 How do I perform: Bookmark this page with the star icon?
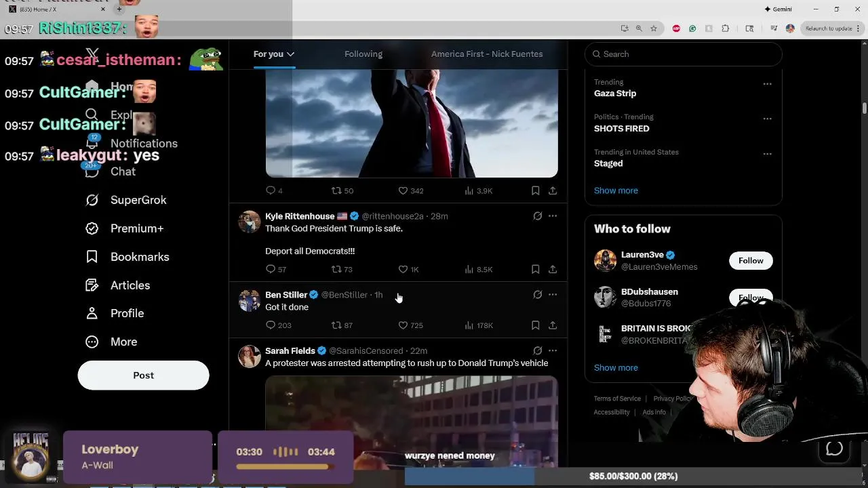point(654,28)
